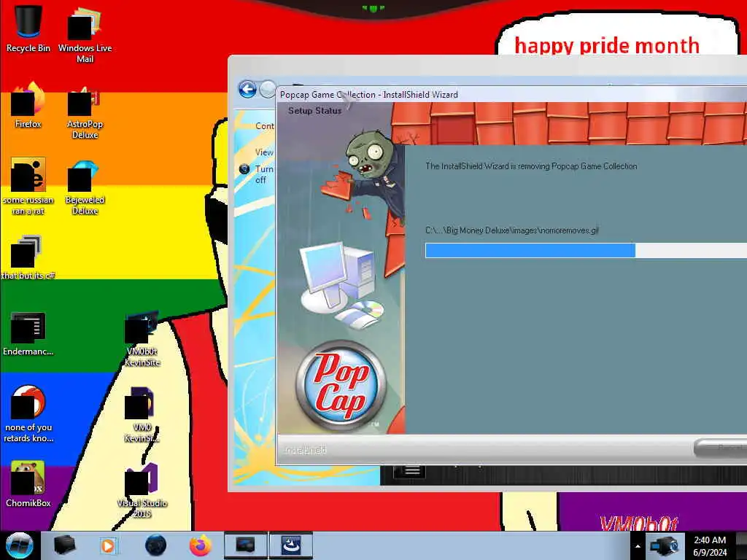Open the Windows Start orb
Image resolution: width=747 pixels, height=560 pixels.
tap(20, 545)
